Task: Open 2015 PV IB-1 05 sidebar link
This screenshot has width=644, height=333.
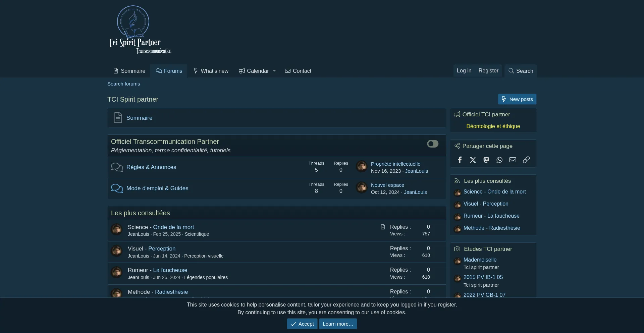Action: click(483, 277)
